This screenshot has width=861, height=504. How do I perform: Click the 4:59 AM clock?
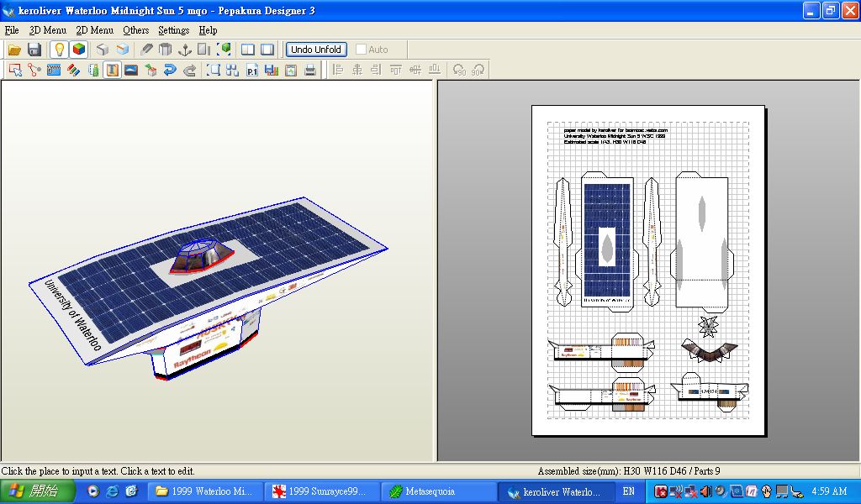[829, 491]
